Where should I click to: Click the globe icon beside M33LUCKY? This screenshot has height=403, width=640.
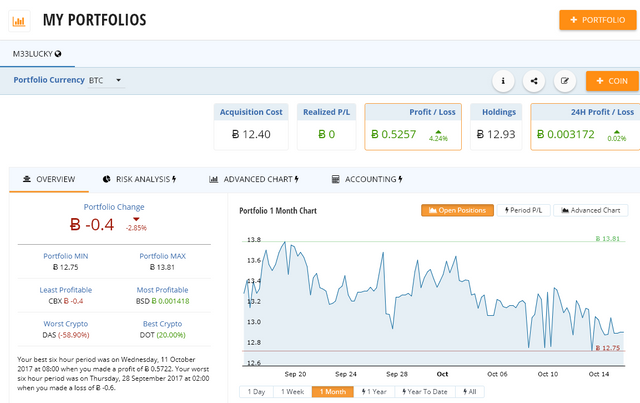(58, 53)
